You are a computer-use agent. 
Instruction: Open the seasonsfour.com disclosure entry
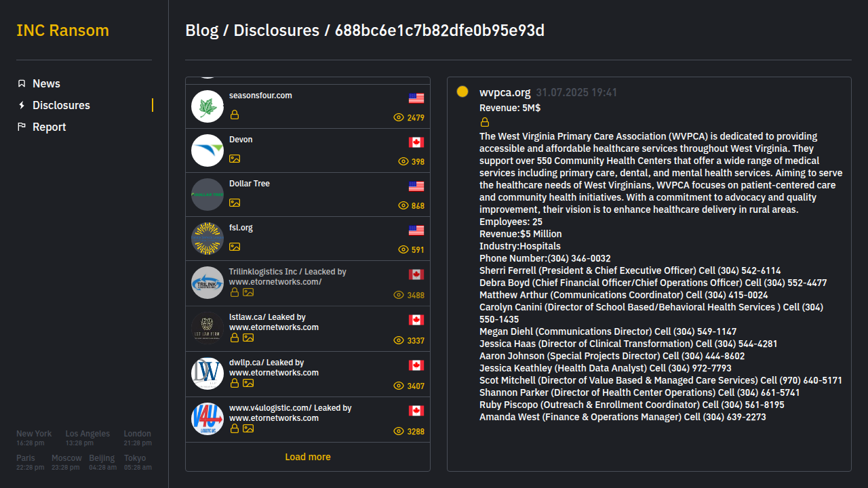[x=308, y=106]
